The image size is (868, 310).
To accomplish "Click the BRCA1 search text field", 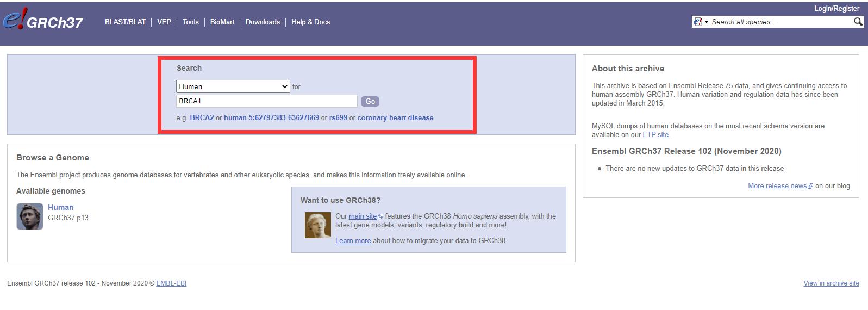I will click(267, 101).
